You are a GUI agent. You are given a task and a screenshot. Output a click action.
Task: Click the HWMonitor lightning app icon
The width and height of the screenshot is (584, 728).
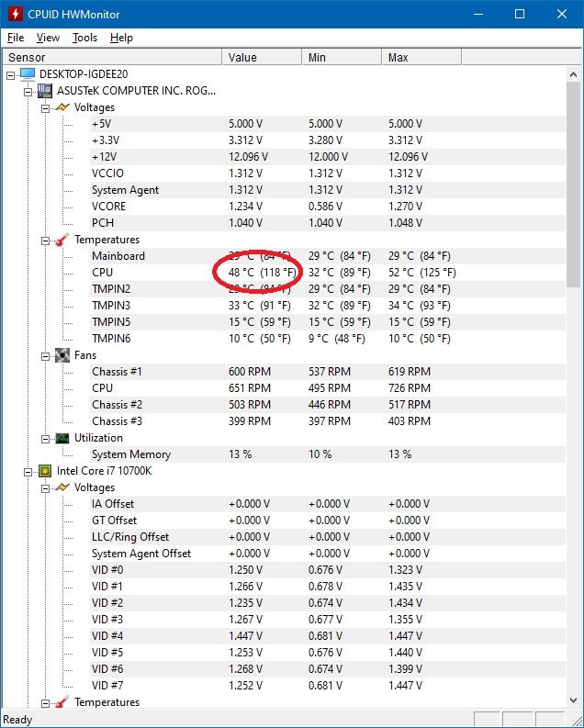click(15, 14)
